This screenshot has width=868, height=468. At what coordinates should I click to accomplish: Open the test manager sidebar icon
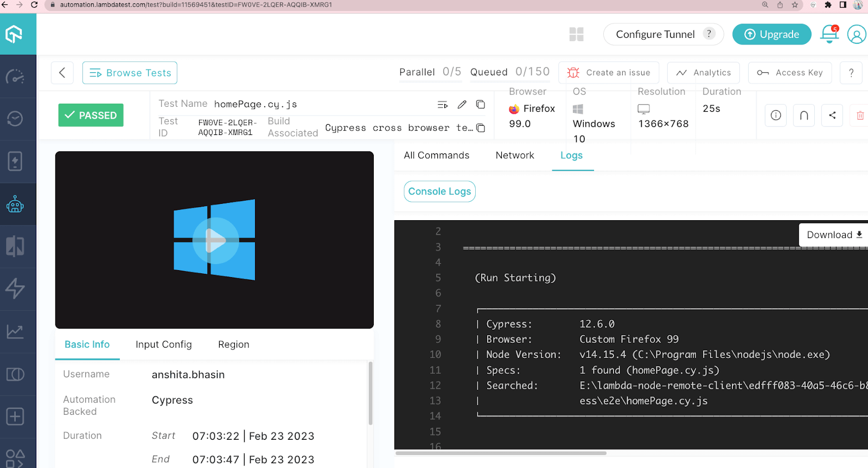click(15, 374)
